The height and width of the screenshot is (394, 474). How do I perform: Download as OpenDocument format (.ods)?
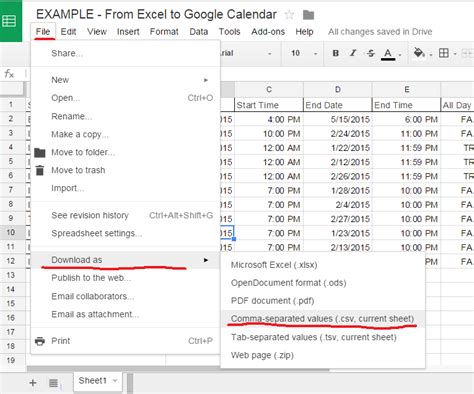click(323, 283)
